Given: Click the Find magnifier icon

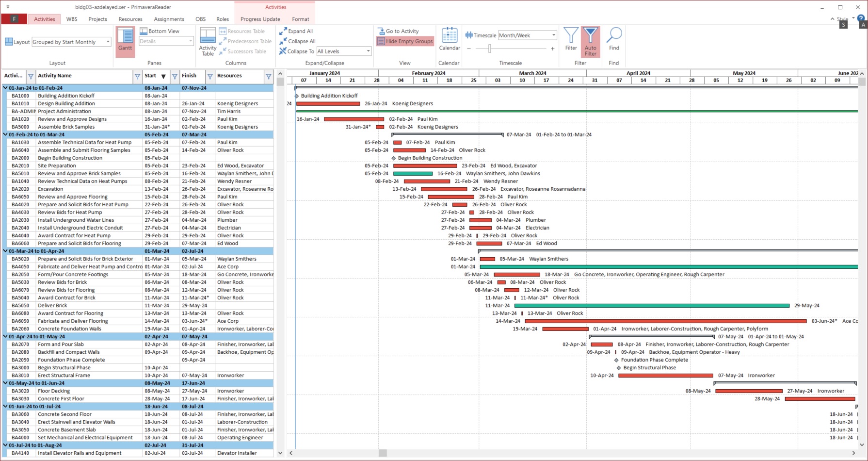Looking at the screenshot, I should pos(614,39).
